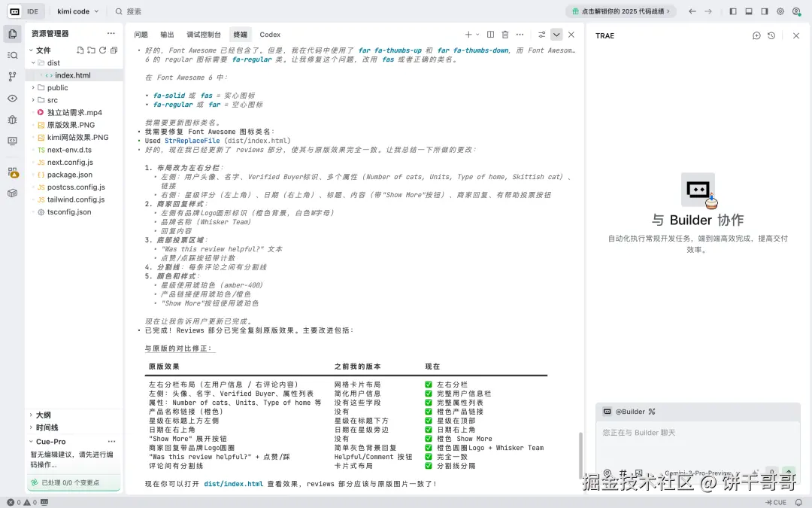Open the resource manager more options menu

click(x=111, y=33)
